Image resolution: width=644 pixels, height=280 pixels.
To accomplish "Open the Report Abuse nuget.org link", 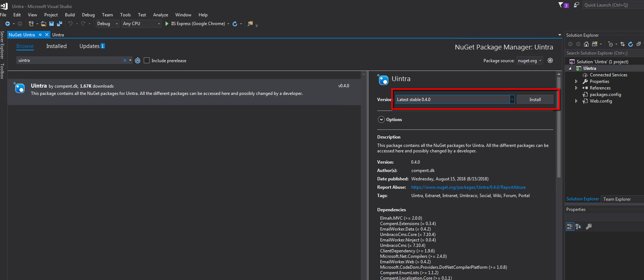I will 468,187.
